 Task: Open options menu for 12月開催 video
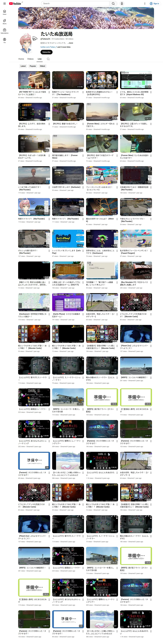tap(117, 283)
